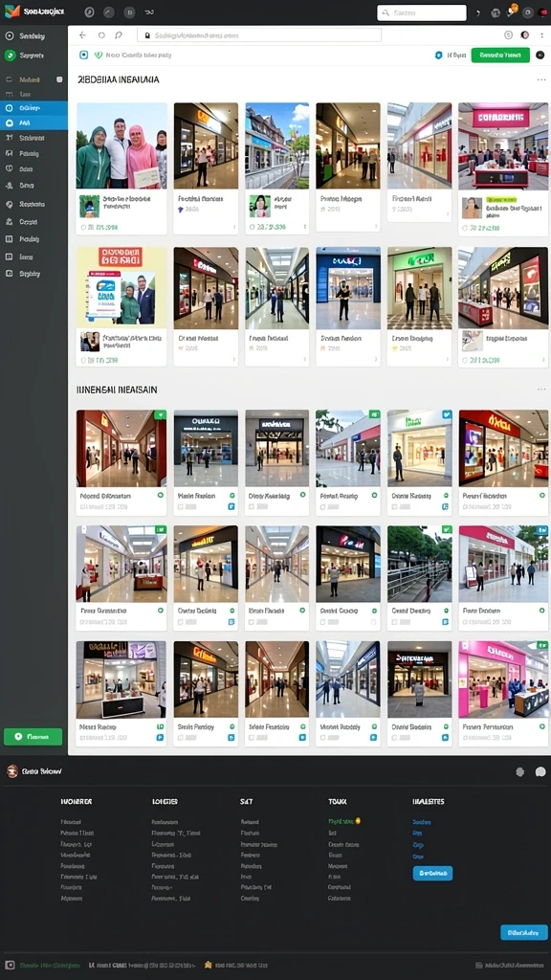The width and height of the screenshot is (551, 980).
Task: Select the second highlighted blue sidebar item
Action: point(33,123)
